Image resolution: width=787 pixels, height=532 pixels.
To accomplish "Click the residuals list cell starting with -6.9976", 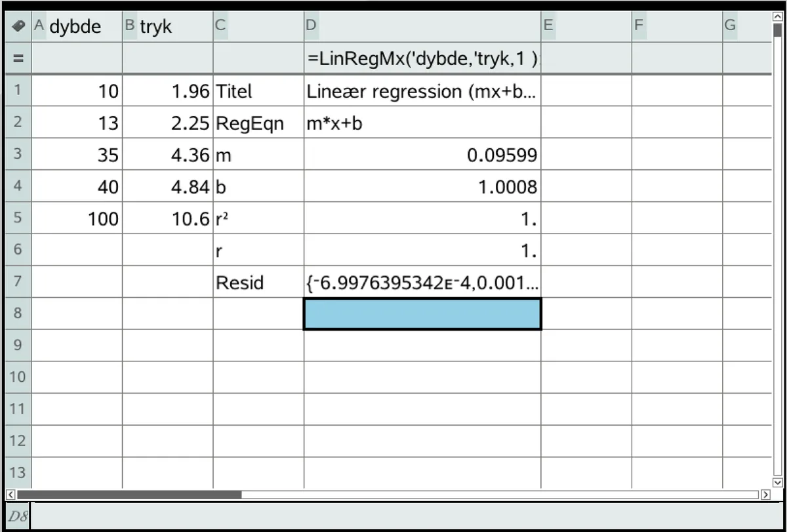I will coord(422,282).
